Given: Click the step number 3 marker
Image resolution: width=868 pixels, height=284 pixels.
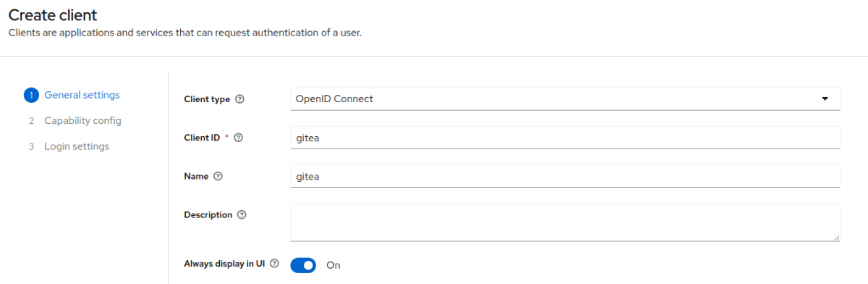Looking at the screenshot, I should click(31, 146).
